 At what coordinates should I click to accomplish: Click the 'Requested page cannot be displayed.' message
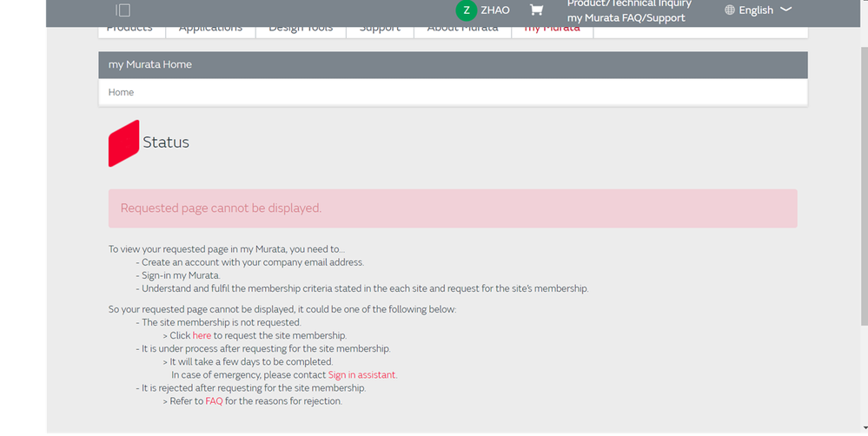click(x=221, y=208)
